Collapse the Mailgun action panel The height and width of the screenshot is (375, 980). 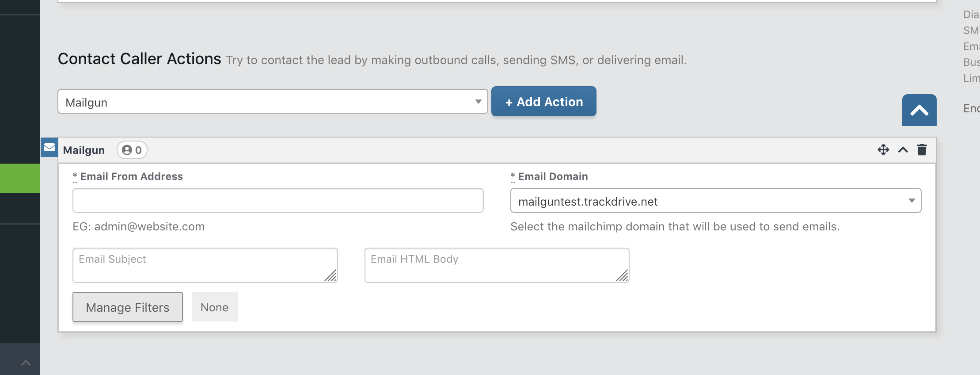[903, 150]
